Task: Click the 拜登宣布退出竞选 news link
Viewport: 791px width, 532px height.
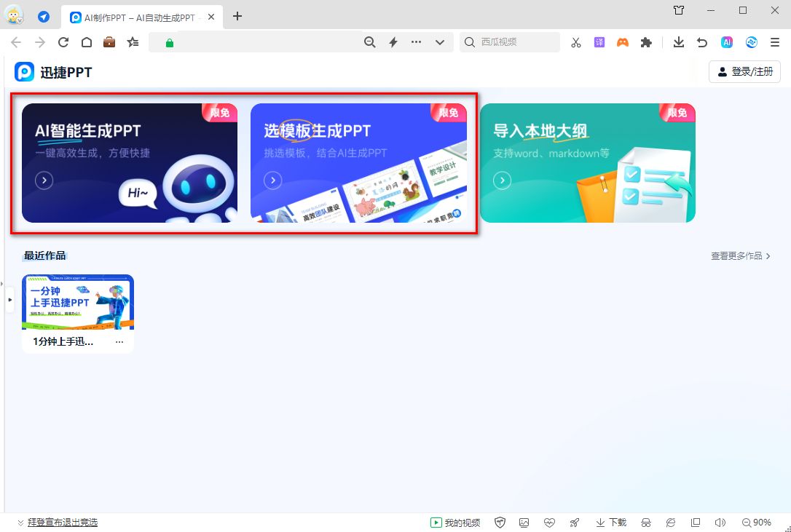Action: (63, 523)
